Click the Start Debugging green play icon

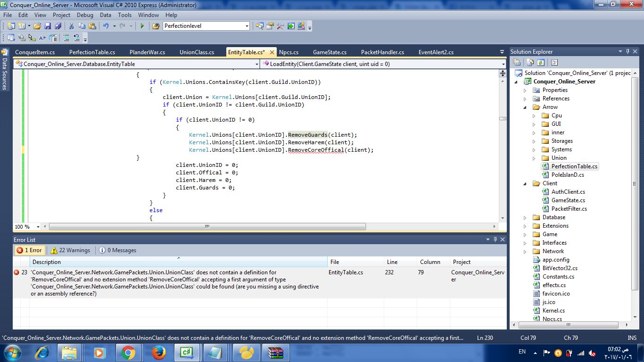tap(142, 26)
